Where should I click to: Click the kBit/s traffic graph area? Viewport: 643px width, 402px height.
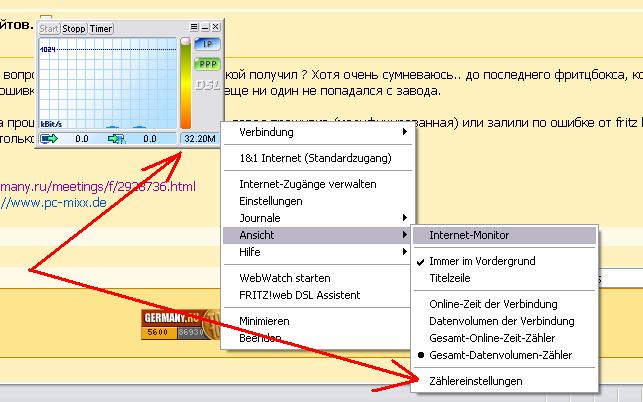[108, 83]
